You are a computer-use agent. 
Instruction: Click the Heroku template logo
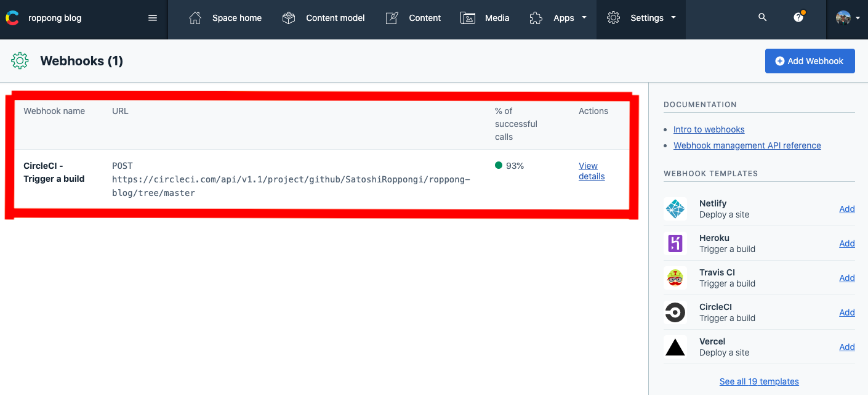[675, 243]
